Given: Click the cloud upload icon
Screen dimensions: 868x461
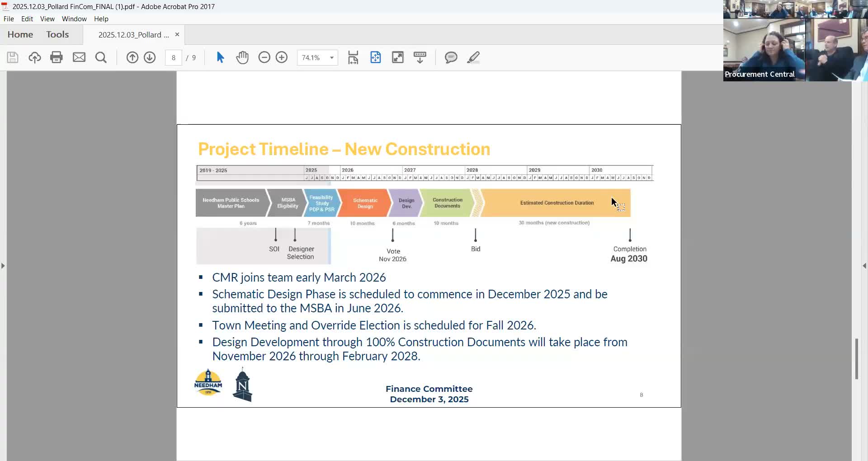Looking at the screenshot, I should pyautogui.click(x=35, y=57).
